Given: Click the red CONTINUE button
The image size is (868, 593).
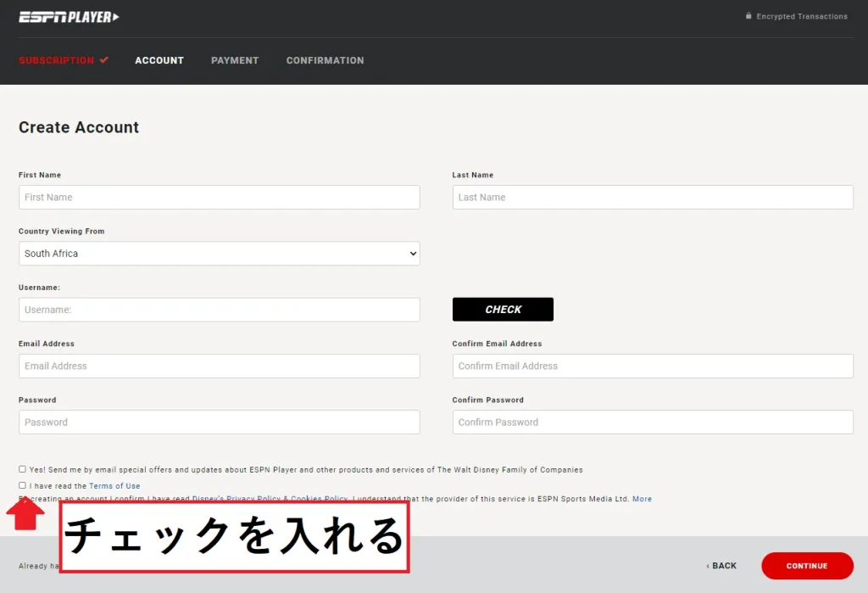Looking at the screenshot, I should (x=807, y=566).
